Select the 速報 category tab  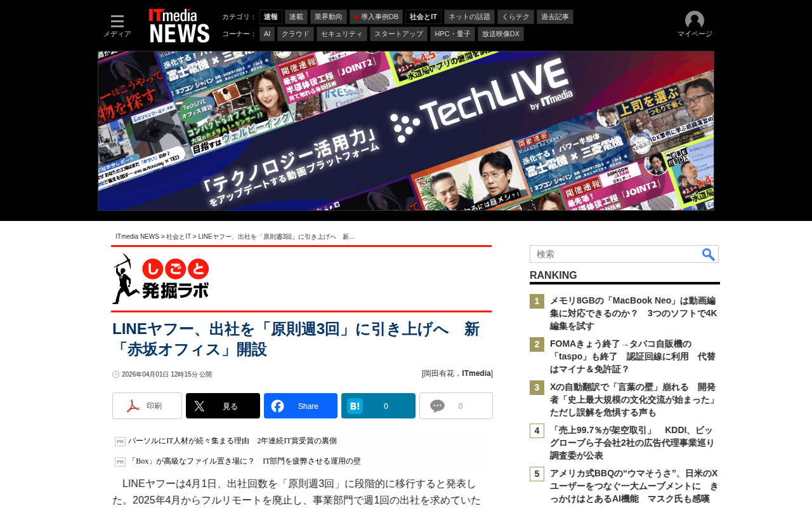pyautogui.click(x=271, y=17)
